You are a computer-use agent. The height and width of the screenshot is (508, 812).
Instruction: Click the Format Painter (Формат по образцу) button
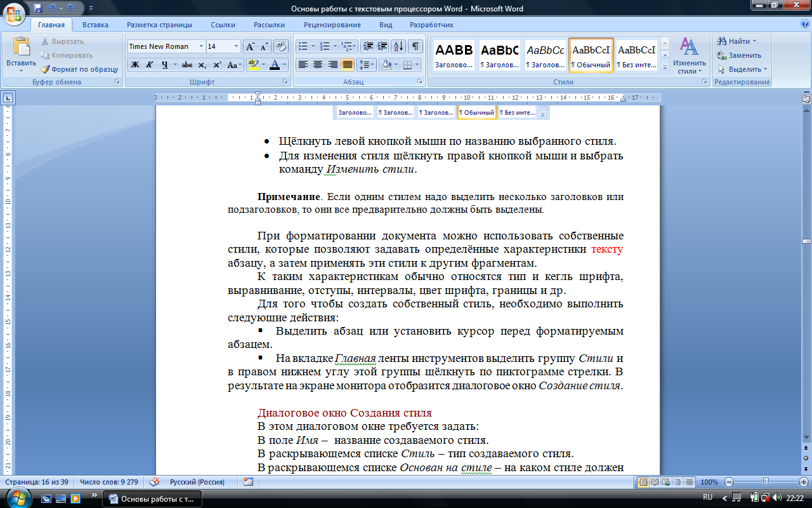coord(79,69)
